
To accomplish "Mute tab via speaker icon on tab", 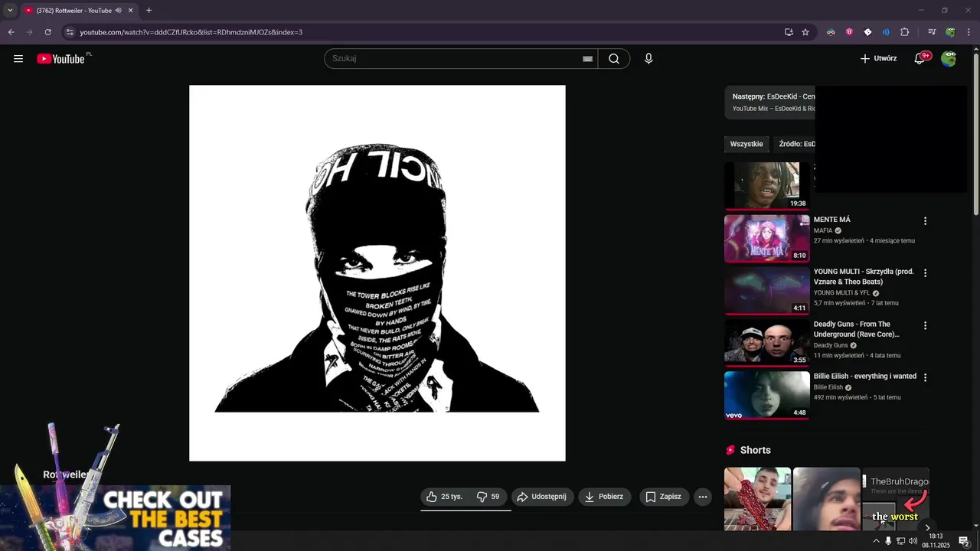I will point(119,11).
